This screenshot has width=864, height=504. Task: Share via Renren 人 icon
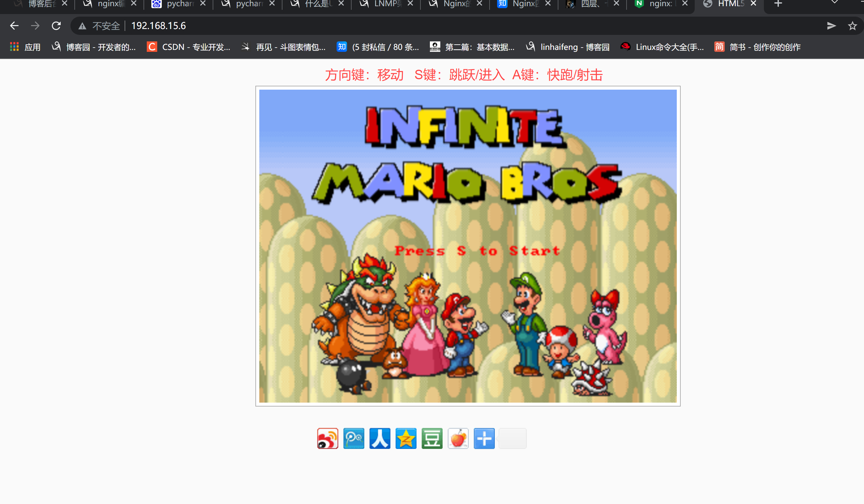pos(380,438)
